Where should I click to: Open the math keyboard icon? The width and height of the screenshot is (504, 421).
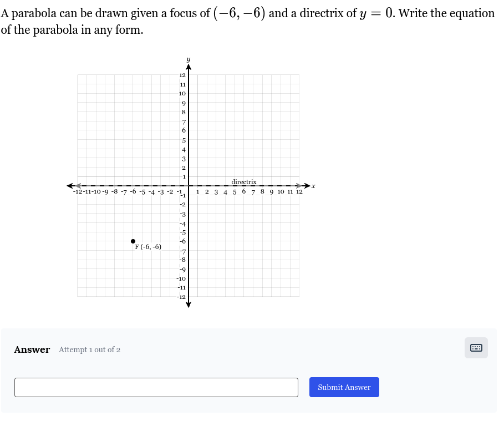(476, 348)
